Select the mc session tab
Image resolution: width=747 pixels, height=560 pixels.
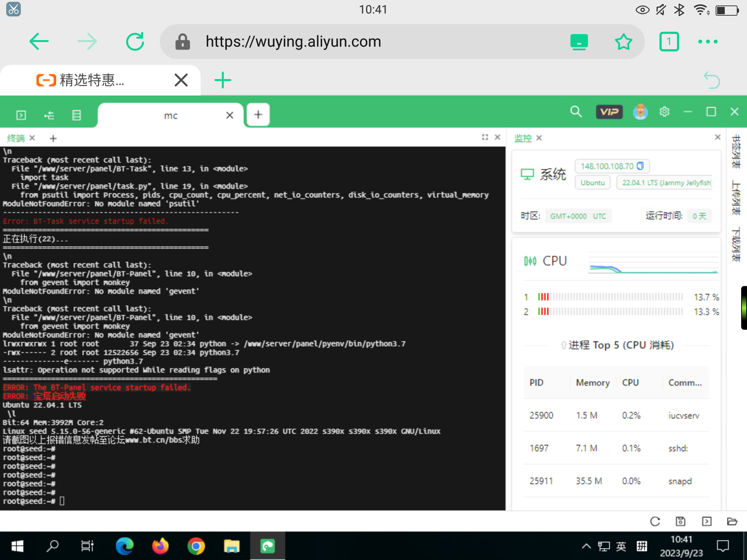170,116
